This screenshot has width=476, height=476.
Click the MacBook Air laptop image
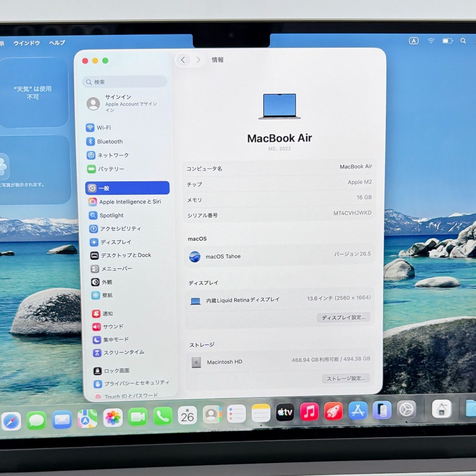tap(279, 106)
